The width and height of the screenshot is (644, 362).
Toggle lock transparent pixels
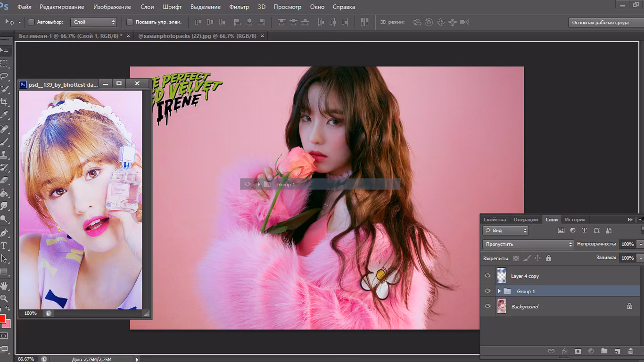pos(516,258)
